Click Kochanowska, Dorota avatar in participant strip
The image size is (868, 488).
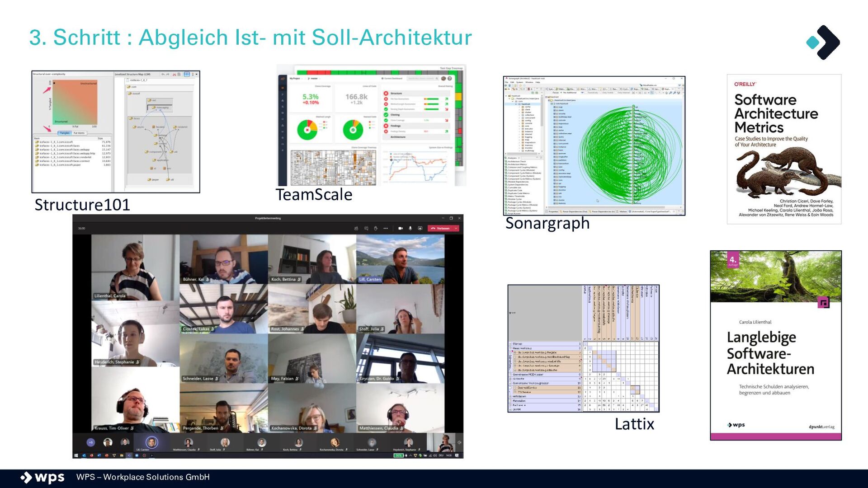pyautogui.click(x=335, y=442)
